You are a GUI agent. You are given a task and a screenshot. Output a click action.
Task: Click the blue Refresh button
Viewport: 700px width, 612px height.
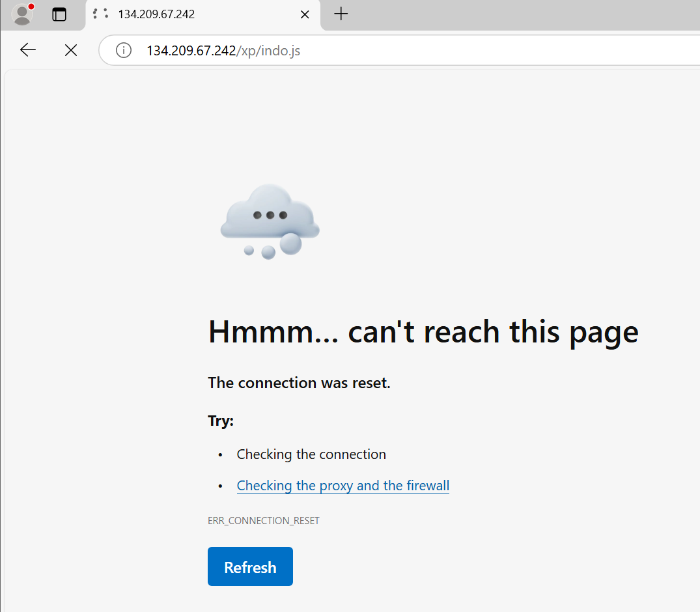[x=250, y=566]
